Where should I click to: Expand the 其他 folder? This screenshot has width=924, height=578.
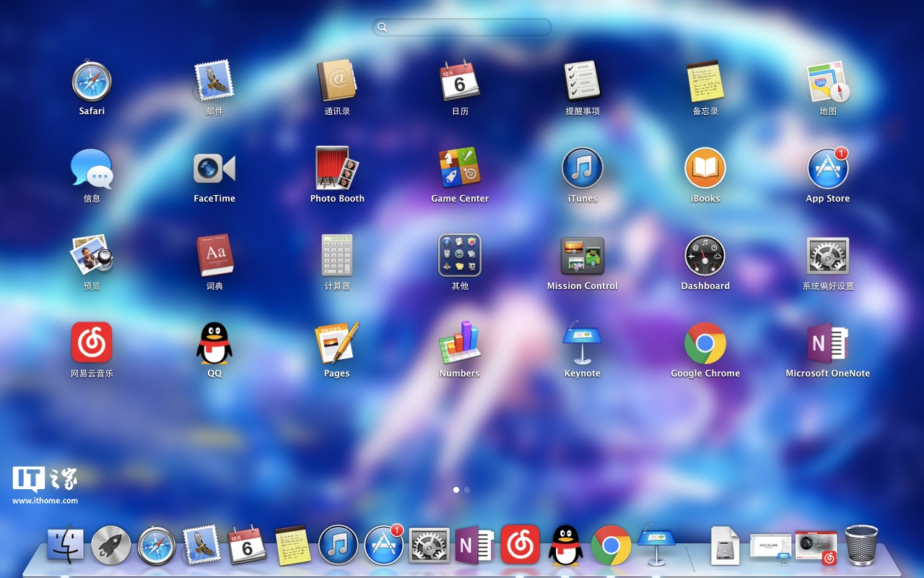tap(460, 256)
